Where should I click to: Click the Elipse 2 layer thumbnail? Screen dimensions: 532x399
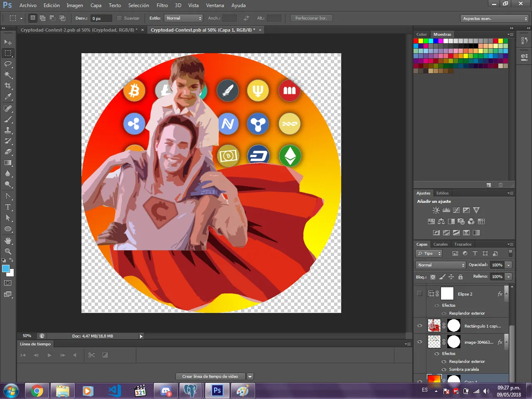click(447, 294)
